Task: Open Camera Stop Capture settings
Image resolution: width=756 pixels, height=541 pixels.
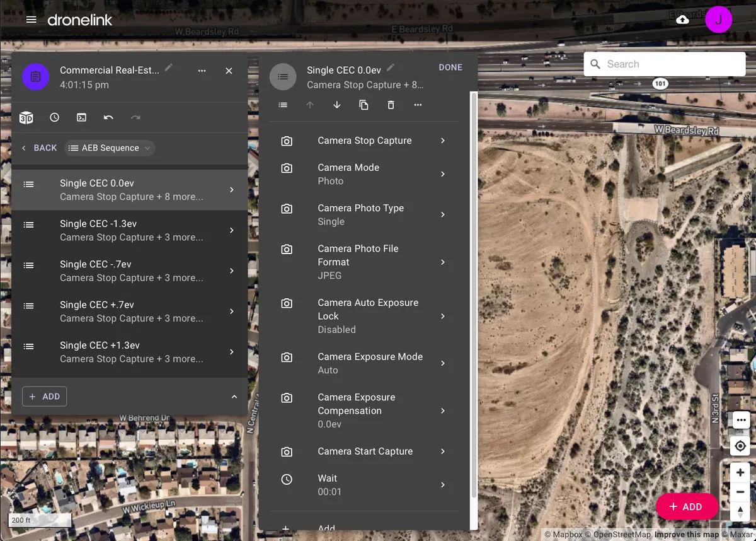Action: point(364,141)
